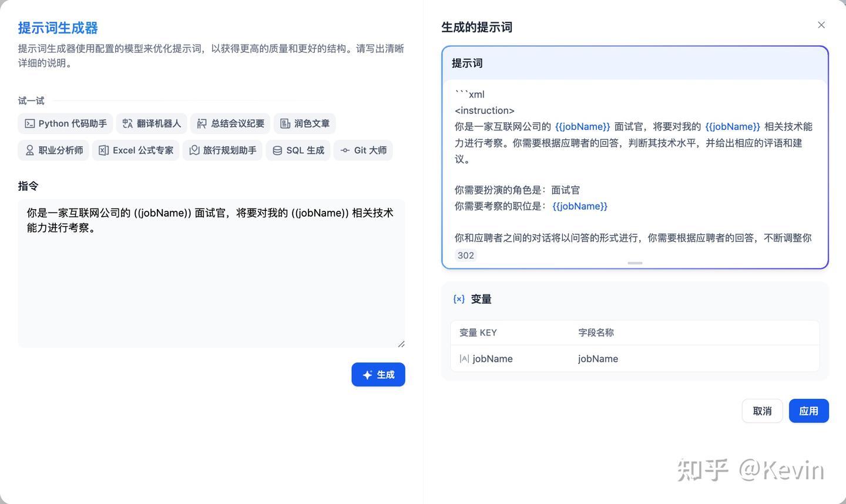Choose the Python 代码助手 template
Viewport: 846px width, 504px height.
coord(65,123)
